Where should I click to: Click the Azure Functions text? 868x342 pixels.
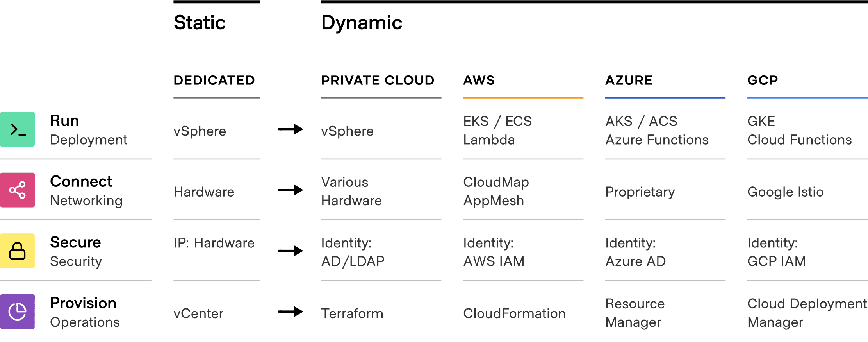coord(657,140)
